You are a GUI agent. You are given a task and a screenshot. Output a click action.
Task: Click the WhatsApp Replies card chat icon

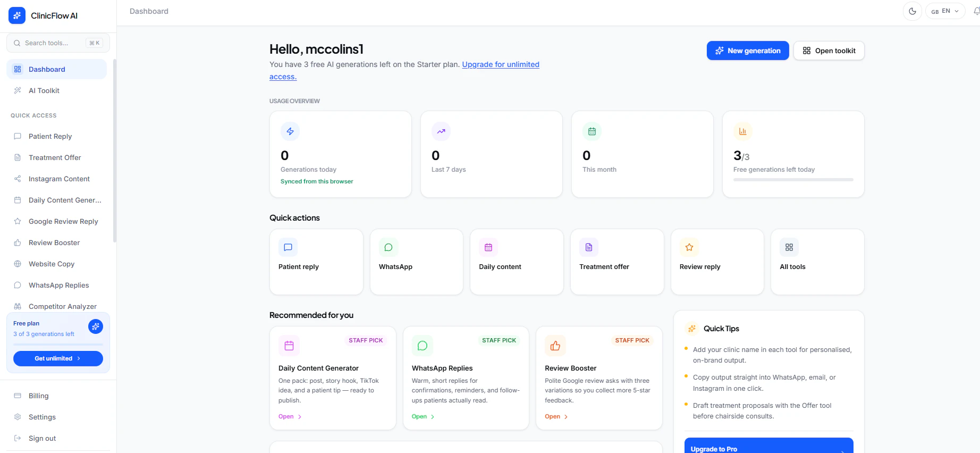click(423, 346)
